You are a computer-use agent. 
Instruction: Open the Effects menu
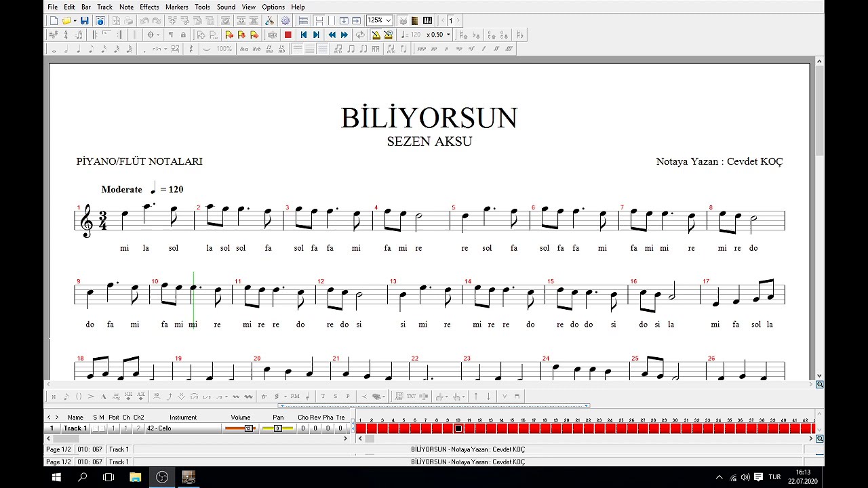149,7
